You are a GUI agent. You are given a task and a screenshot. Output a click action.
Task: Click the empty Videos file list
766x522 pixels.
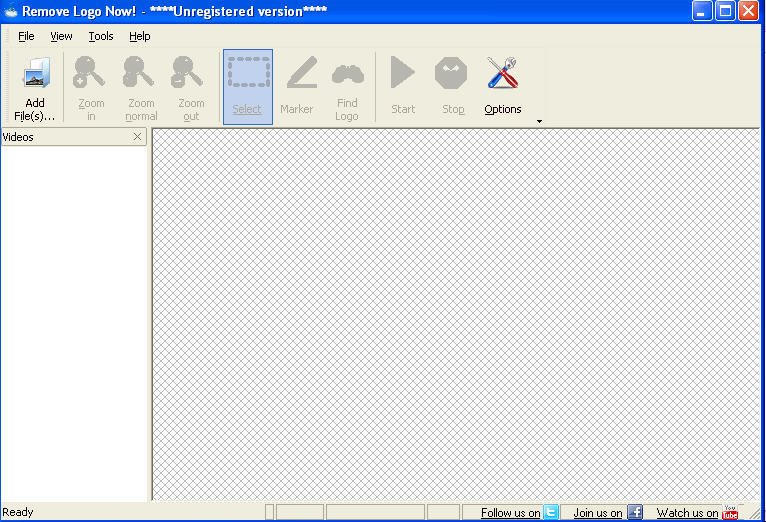click(74, 323)
